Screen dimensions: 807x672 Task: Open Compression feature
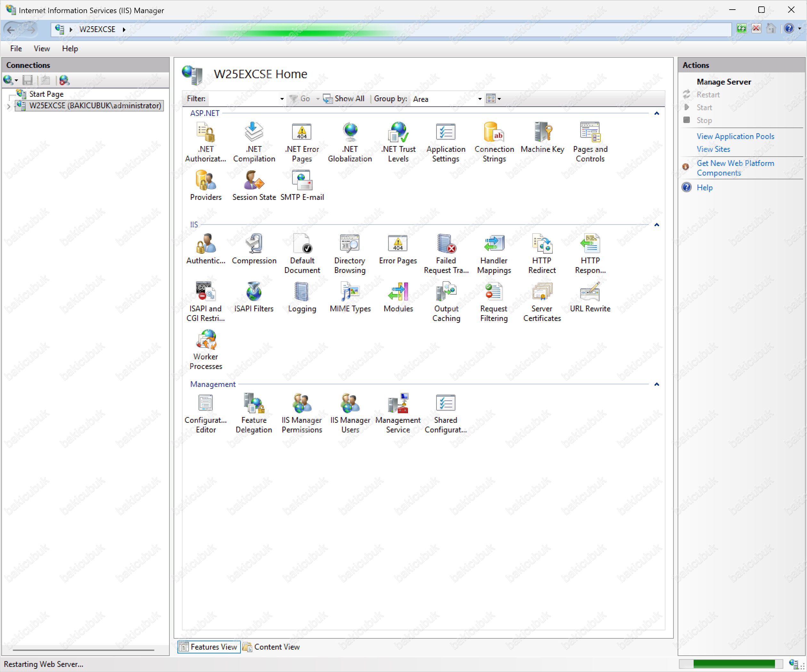[254, 249]
